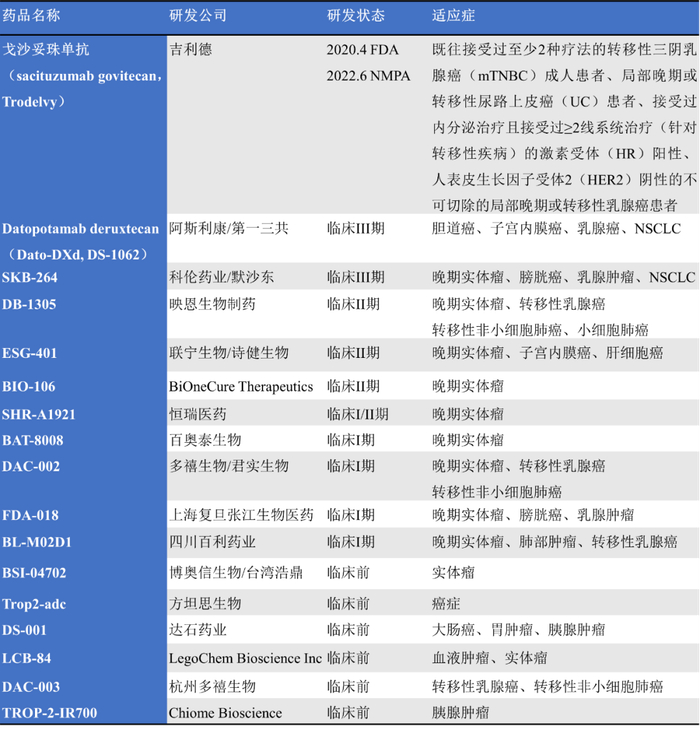The width and height of the screenshot is (700, 730).
Task: Click the 恒瑞医药 company cell
Action: (198, 414)
